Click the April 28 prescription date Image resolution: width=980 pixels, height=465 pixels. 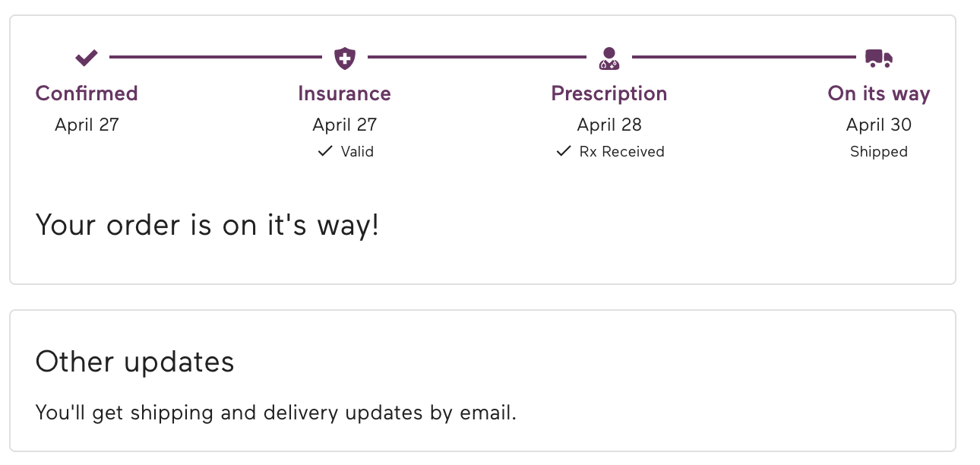pos(609,125)
